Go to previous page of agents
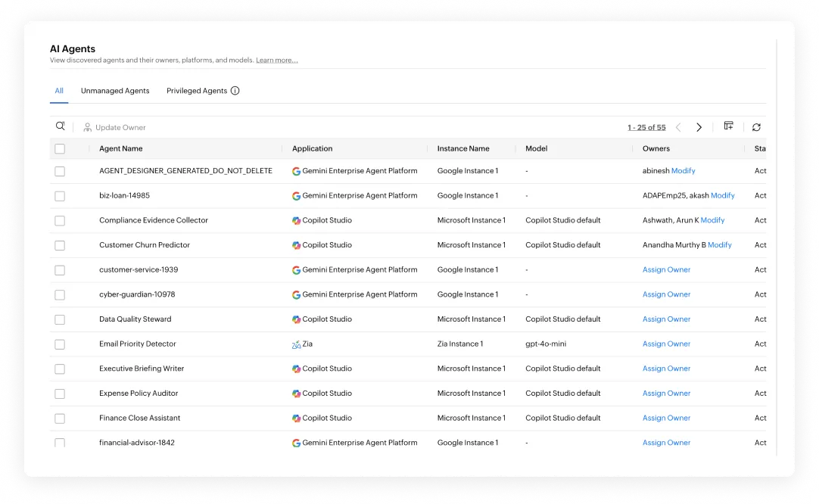Screen dimensions: 819x504 point(678,127)
